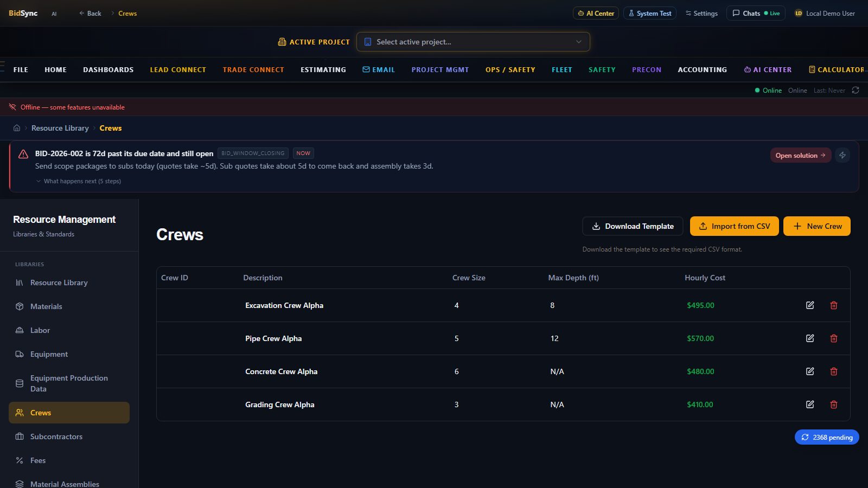This screenshot has height=488, width=868.
Task: Open Settings in the top bar
Action: (x=701, y=13)
